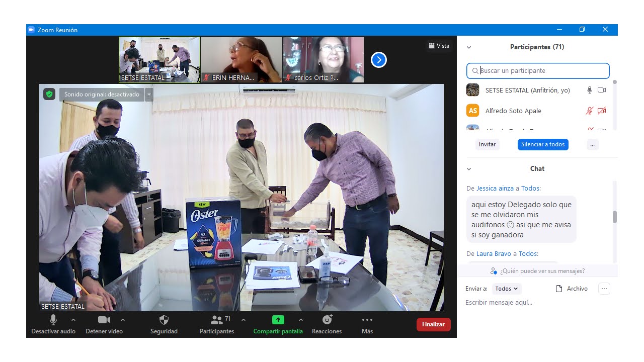Image resolution: width=644 pixels, height=362 pixels.
Task: Open the dropdown arrow beside Sonido original
Action: [149, 95]
